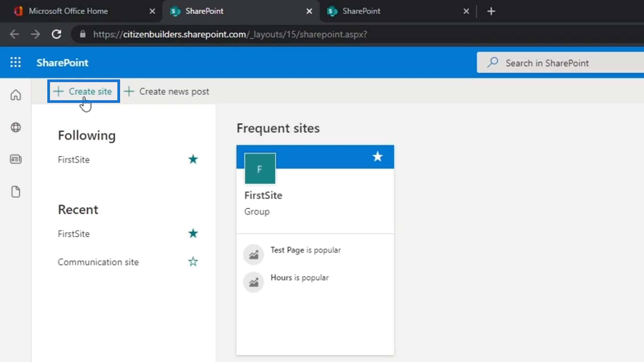Screen dimensions: 644x362
Task: Toggle follow star for Communication site
Action: 193,262
